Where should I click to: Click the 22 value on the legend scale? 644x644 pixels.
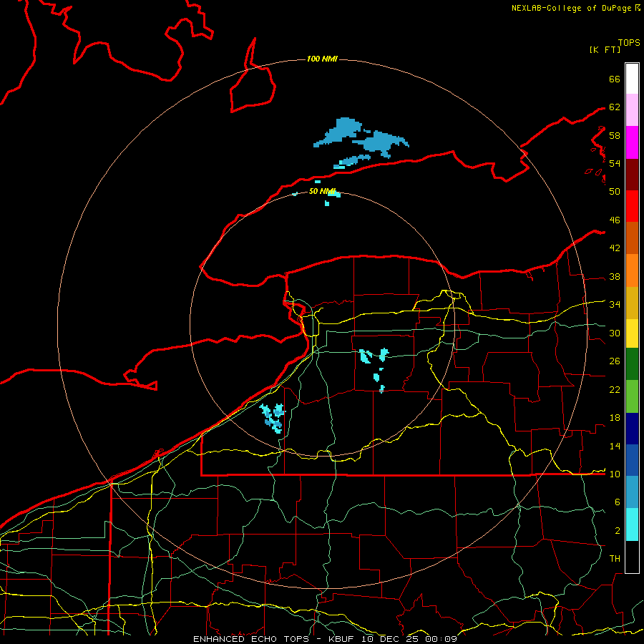pyautogui.click(x=615, y=389)
